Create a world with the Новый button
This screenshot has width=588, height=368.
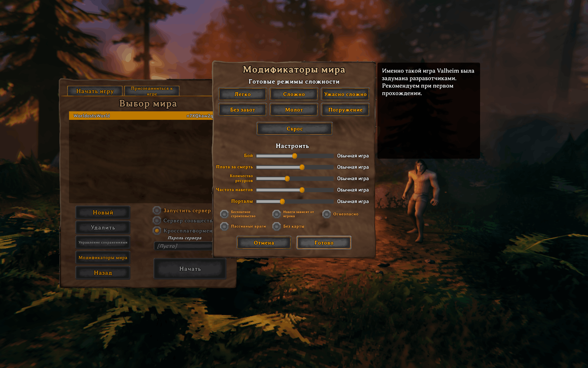[x=103, y=212]
